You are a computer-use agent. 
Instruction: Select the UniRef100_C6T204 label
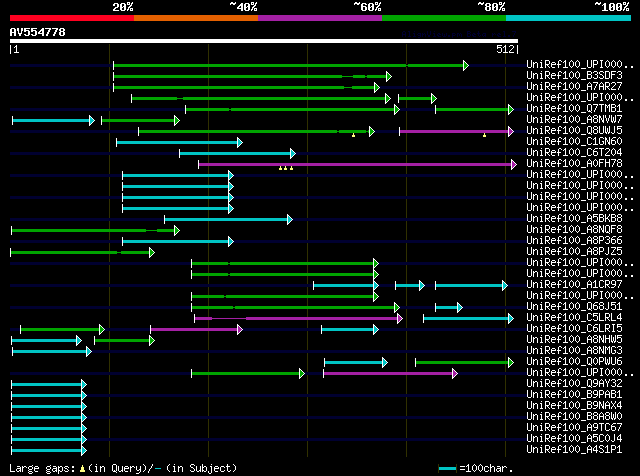coord(574,153)
